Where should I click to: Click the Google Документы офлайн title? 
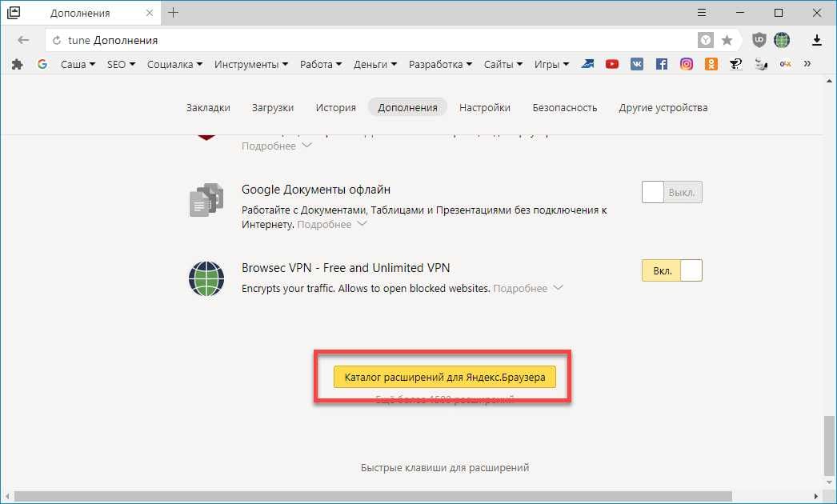click(x=316, y=190)
